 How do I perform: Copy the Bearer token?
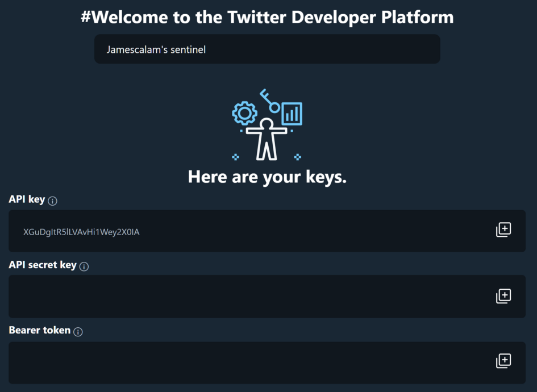point(503,361)
